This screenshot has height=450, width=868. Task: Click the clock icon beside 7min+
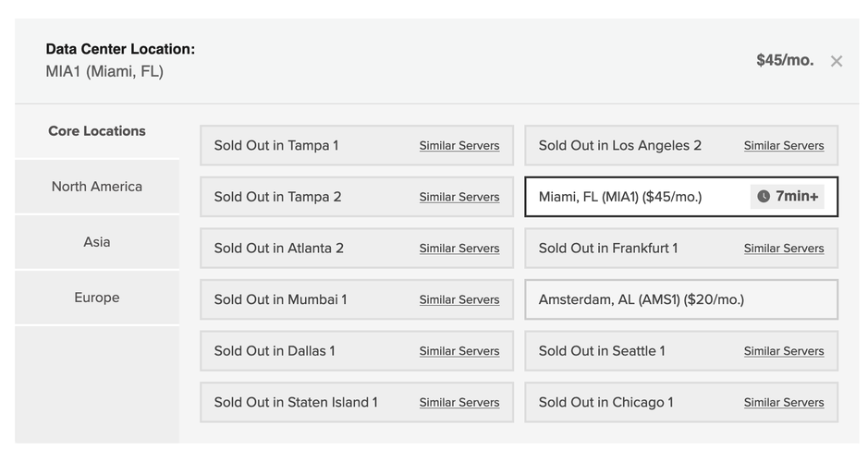[764, 196]
